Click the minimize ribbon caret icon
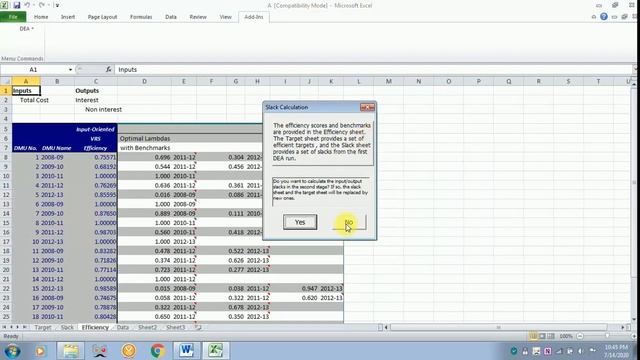The image size is (640, 360). [593, 17]
